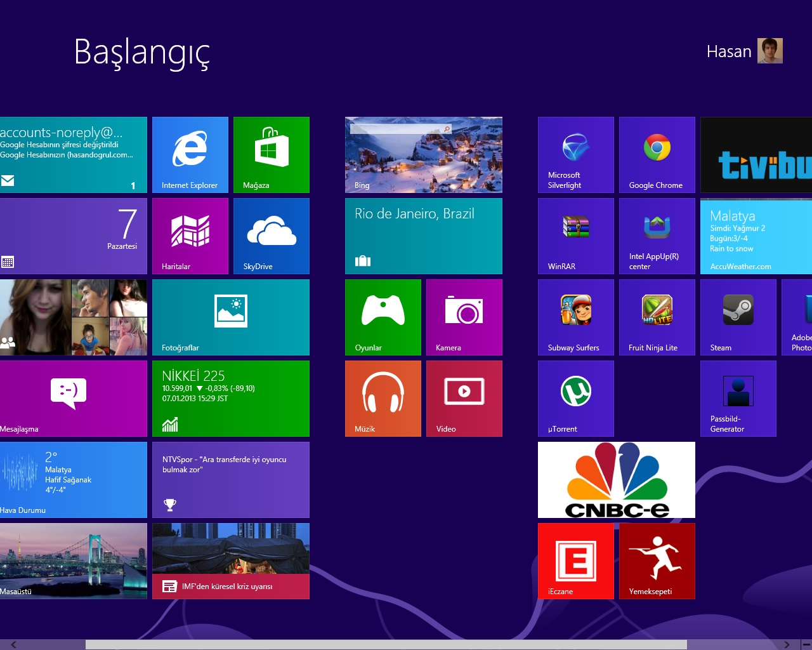Open the news tile 'IMF'den küresel kriz uyarısı'
The image size is (812, 650).
coord(231,561)
